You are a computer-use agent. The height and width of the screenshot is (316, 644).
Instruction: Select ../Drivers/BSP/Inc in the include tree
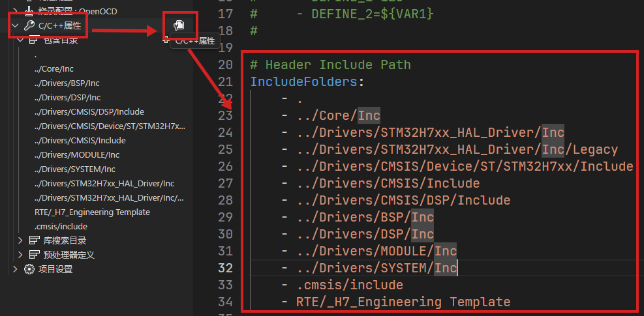click(x=67, y=83)
